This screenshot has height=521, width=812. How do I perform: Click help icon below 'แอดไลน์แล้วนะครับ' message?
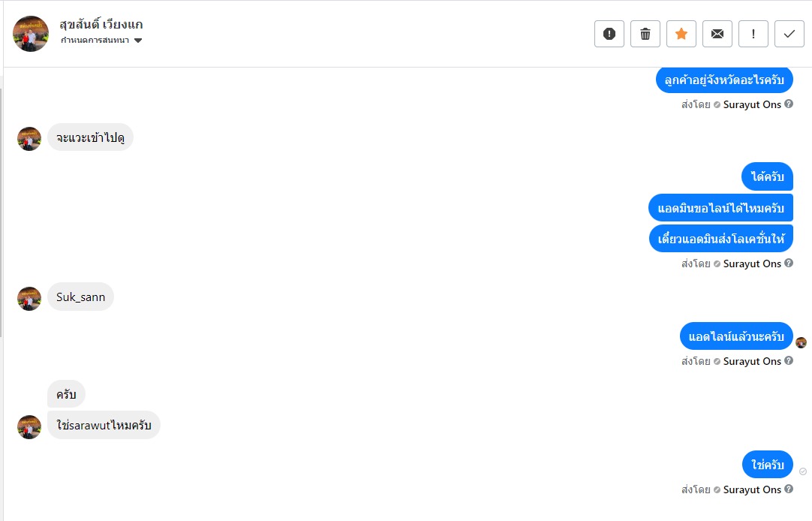coord(789,361)
